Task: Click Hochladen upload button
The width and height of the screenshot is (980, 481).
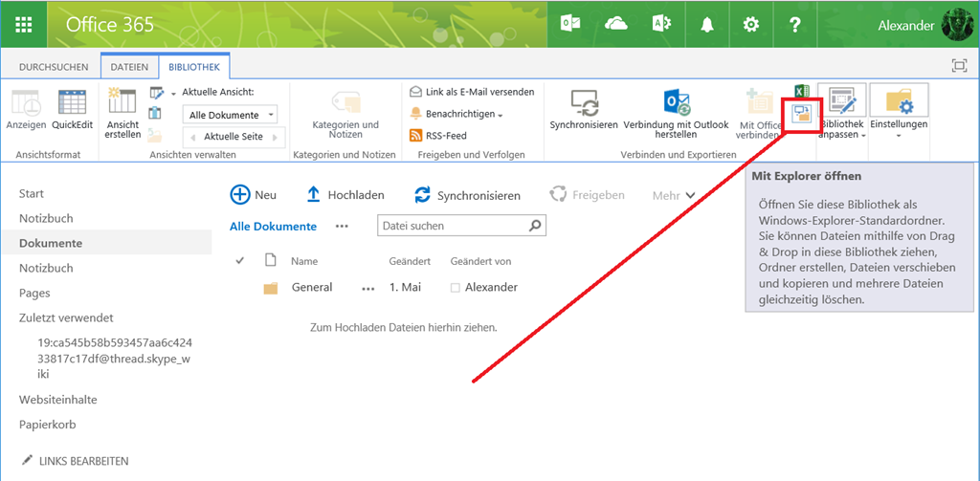Action: click(x=345, y=195)
